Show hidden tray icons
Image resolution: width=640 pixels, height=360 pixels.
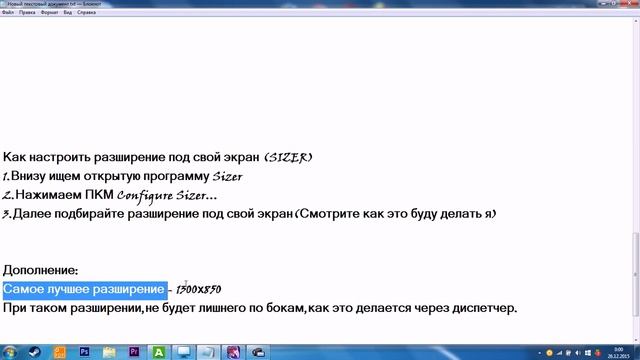[540, 353]
